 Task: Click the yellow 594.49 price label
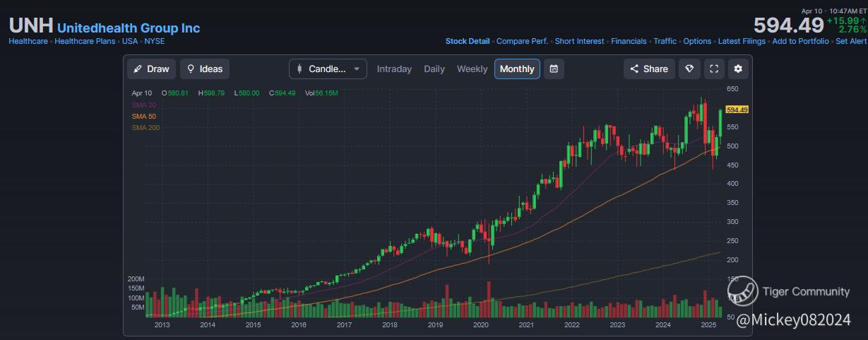(x=737, y=110)
